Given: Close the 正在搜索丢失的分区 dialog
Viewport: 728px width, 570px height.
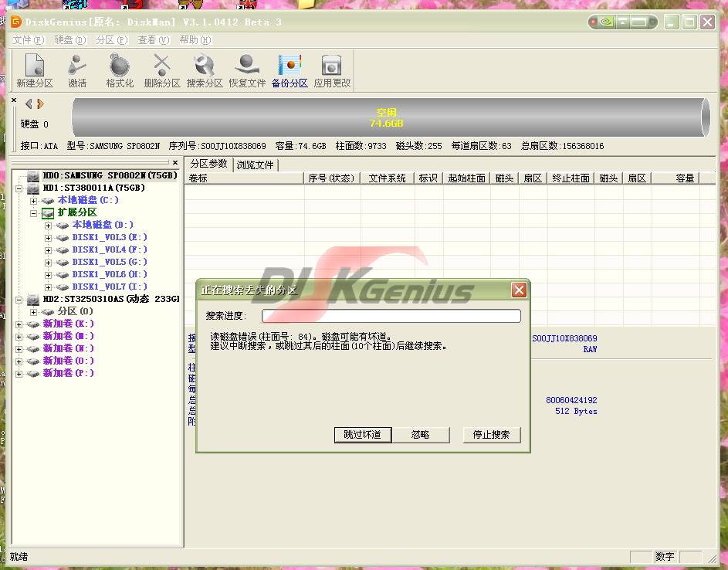Looking at the screenshot, I should click(519, 290).
